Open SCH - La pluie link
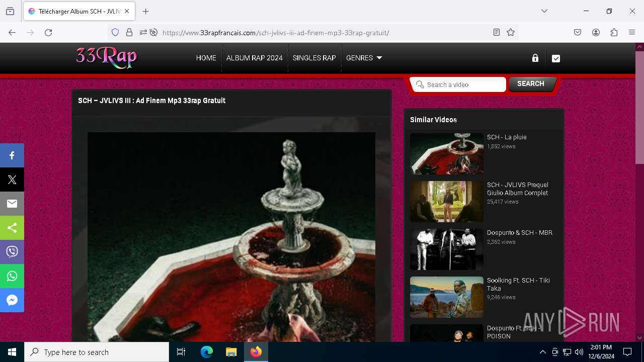This screenshot has height=362, width=644. point(507,137)
